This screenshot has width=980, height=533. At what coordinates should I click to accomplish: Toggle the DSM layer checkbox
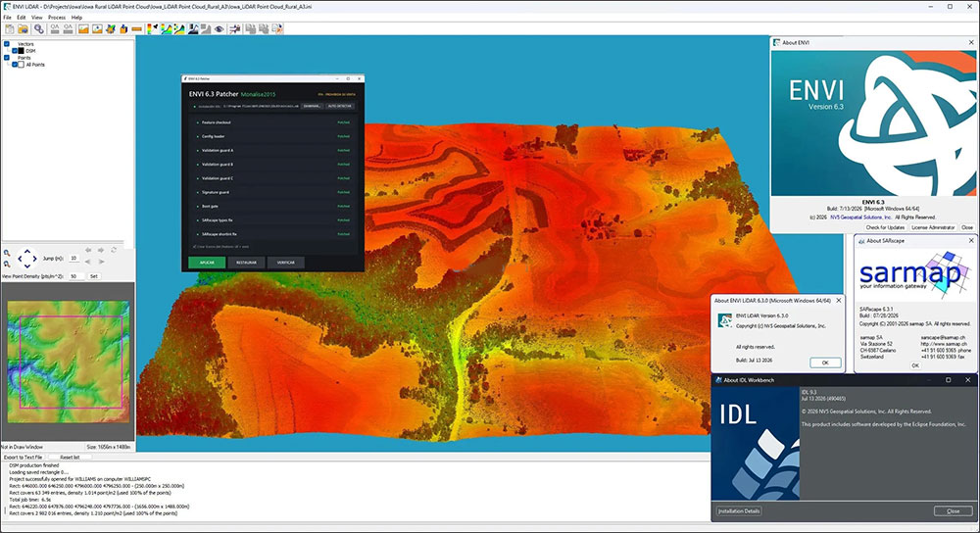pos(15,51)
